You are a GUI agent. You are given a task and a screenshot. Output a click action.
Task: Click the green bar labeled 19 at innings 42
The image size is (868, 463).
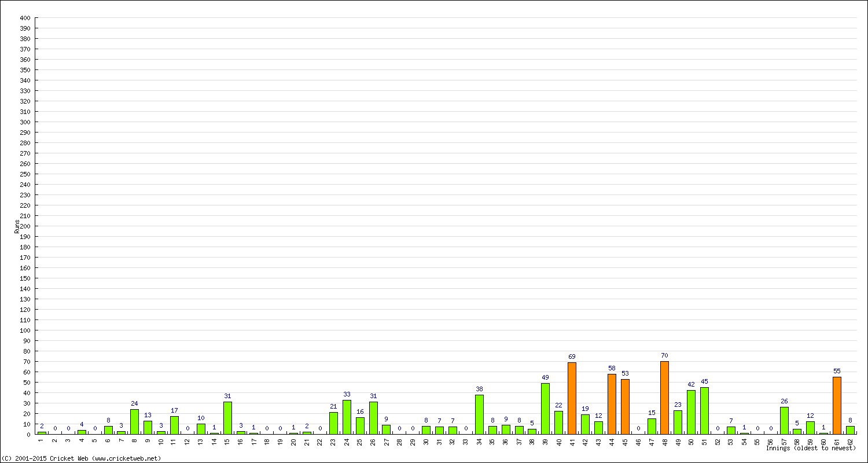click(585, 424)
